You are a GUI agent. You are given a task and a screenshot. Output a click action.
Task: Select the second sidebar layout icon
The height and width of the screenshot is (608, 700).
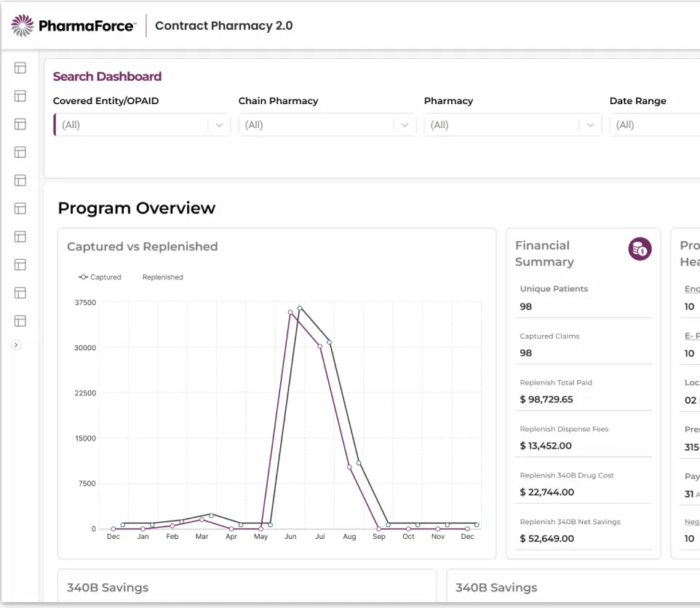pyautogui.click(x=20, y=96)
